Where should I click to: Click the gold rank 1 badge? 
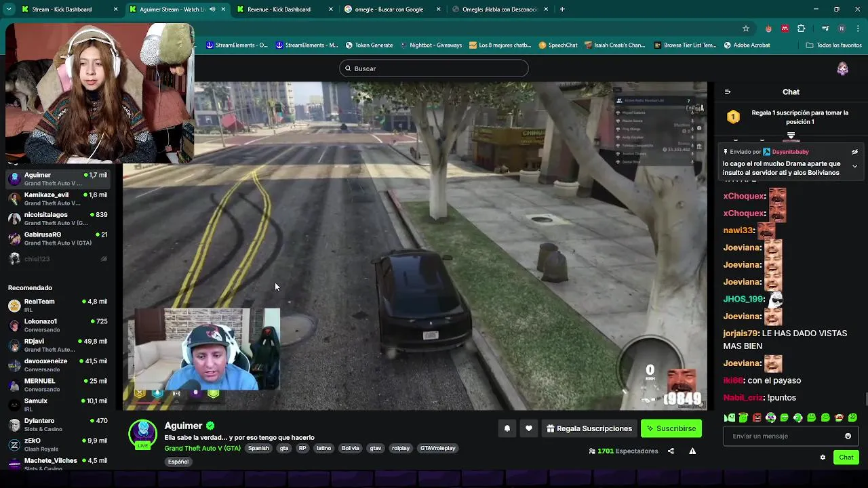(x=733, y=117)
